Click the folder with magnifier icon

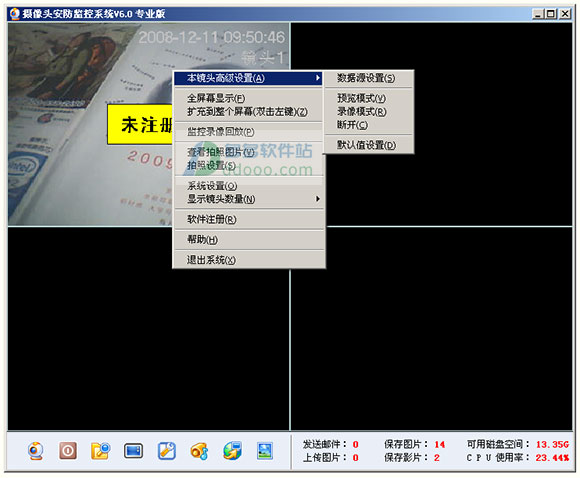coord(101,451)
